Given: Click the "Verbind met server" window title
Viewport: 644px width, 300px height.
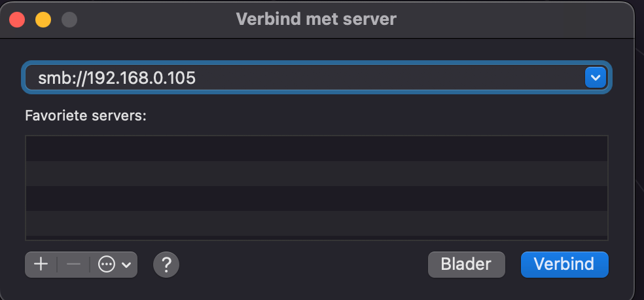Looking at the screenshot, I should pos(316,19).
